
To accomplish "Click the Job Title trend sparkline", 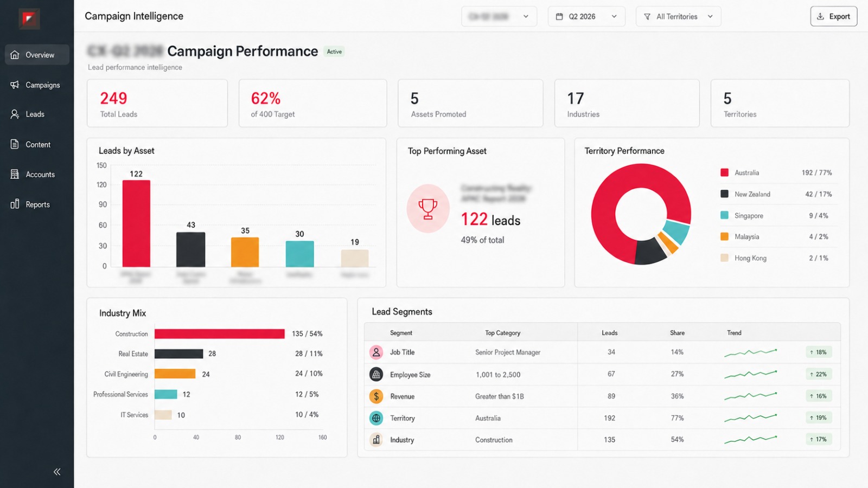I will (751, 353).
